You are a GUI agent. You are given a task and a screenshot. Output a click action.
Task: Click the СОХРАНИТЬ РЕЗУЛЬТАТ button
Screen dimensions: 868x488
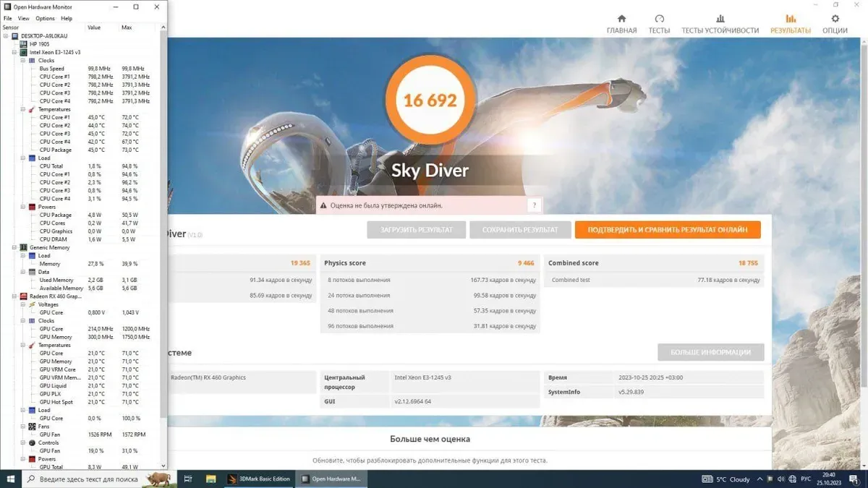pos(520,230)
